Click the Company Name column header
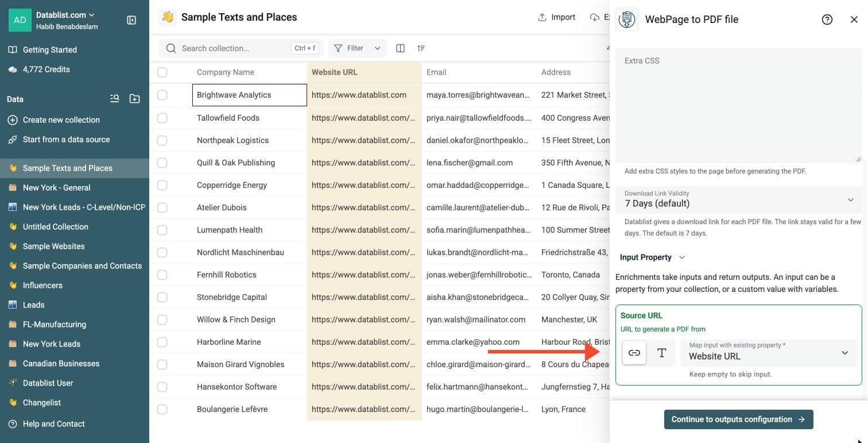Image resolution: width=868 pixels, height=443 pixels. [x=250, y=72]
